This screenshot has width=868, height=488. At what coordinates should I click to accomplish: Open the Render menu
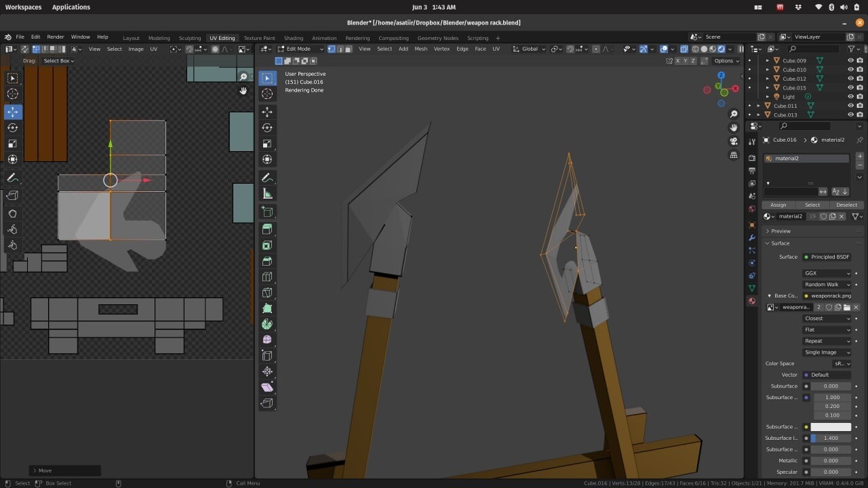[x=56, y=37]
